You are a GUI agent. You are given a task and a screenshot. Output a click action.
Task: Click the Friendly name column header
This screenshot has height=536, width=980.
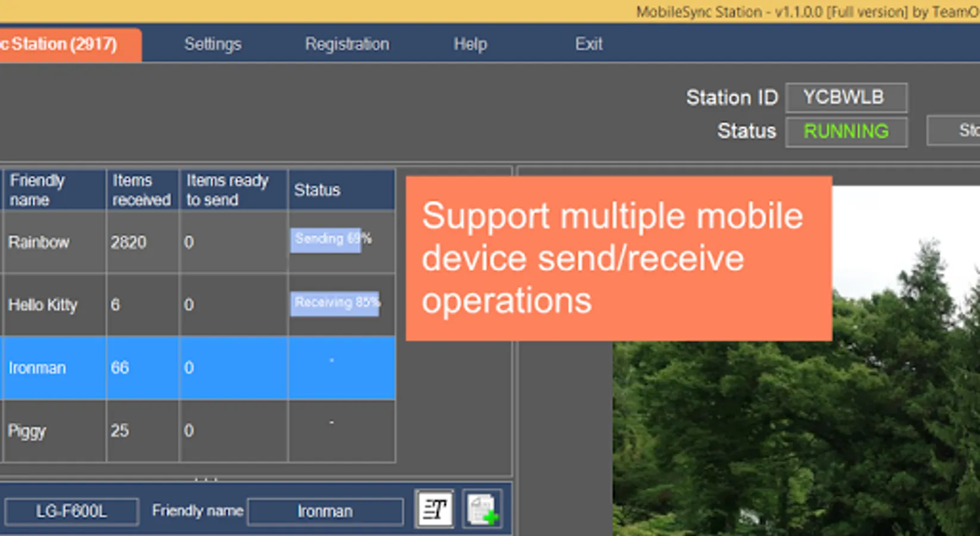pos(55,190)
